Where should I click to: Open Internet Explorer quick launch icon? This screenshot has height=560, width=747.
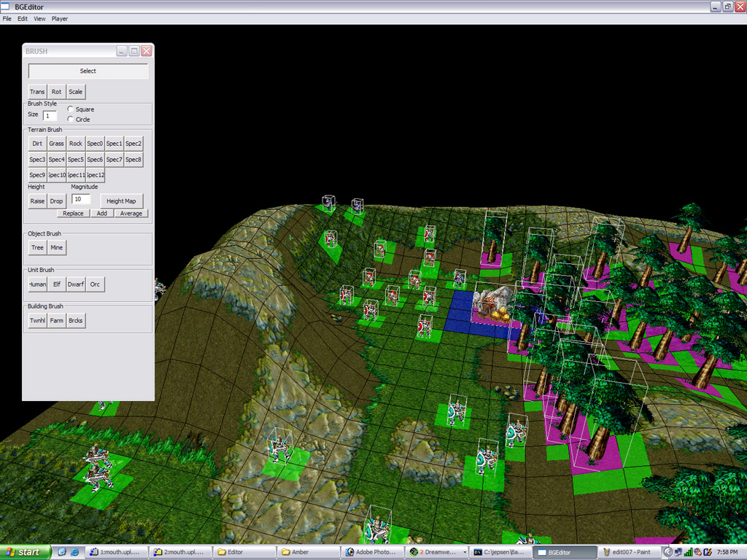click(74, 552)
